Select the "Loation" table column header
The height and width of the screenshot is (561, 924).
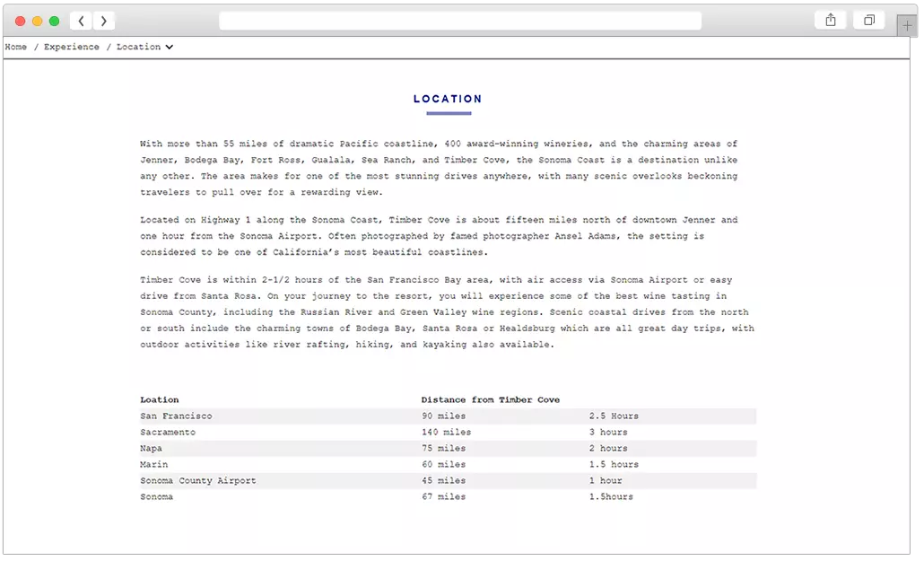(x=160, y=399)
